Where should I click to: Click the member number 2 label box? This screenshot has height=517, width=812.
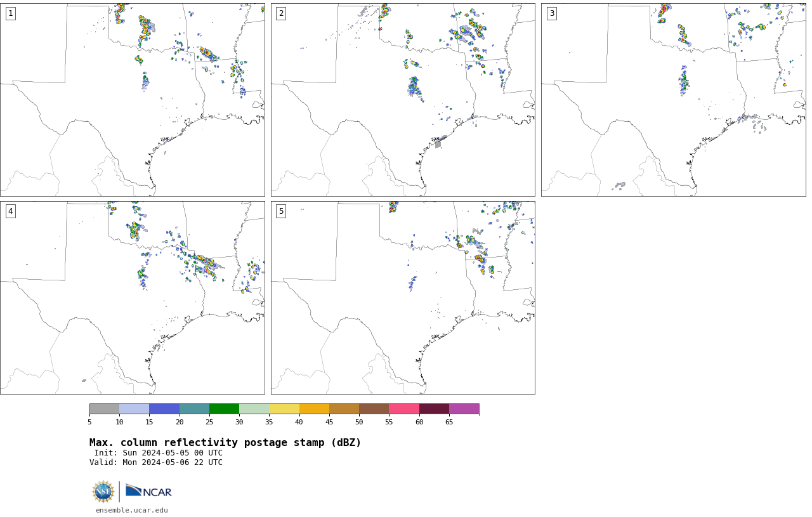(x=281, y=13)
